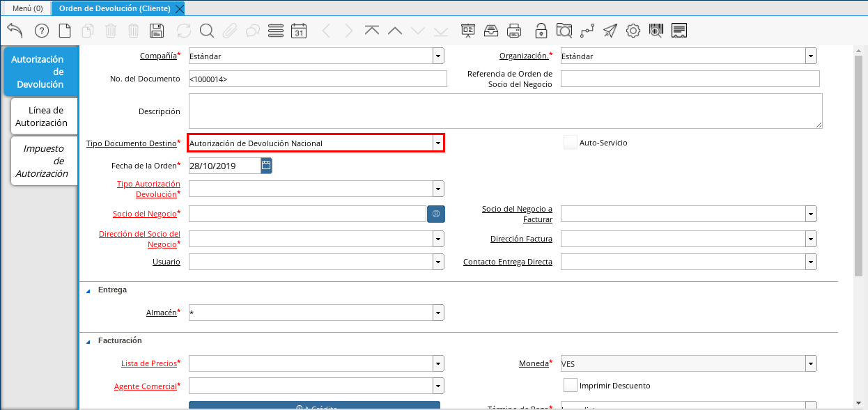Switch to the Menú (0) tab

[27, 8]
